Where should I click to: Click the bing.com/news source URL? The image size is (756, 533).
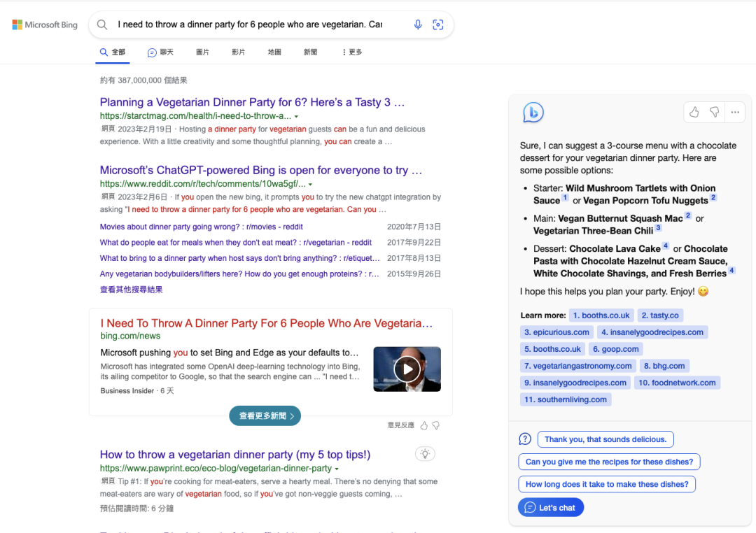coord(130,336)
